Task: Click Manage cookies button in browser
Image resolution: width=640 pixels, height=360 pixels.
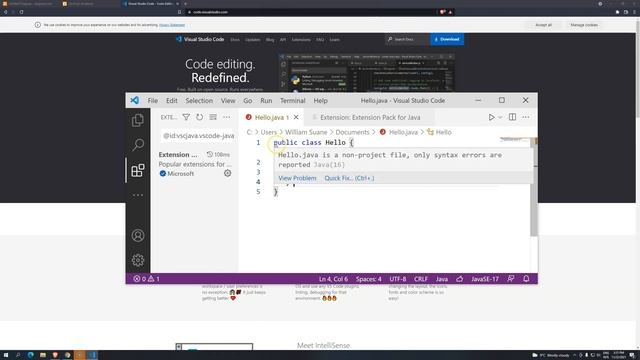Action: click(x=584, y=25)
